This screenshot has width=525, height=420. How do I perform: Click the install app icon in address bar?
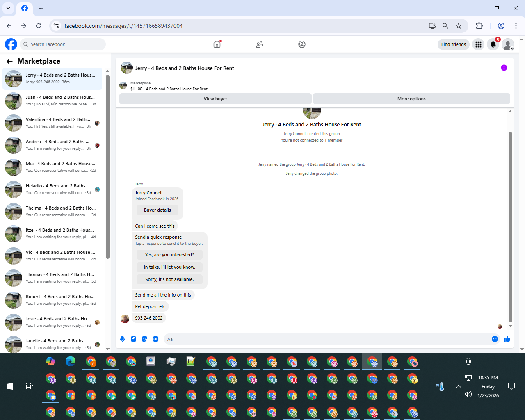(432, 26)
